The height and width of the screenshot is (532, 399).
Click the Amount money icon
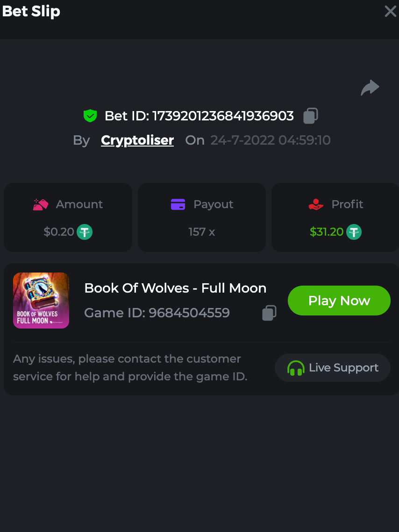[41, 204]
